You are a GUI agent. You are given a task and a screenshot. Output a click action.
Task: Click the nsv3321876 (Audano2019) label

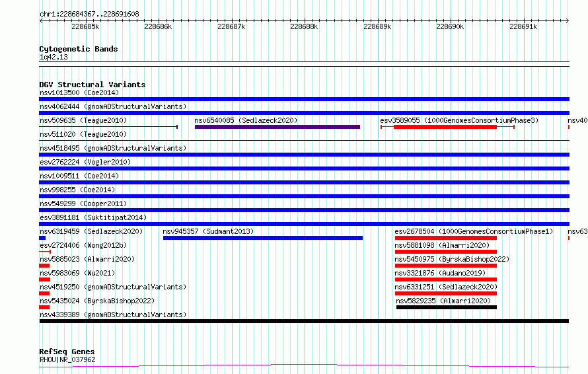pos(440,273)
